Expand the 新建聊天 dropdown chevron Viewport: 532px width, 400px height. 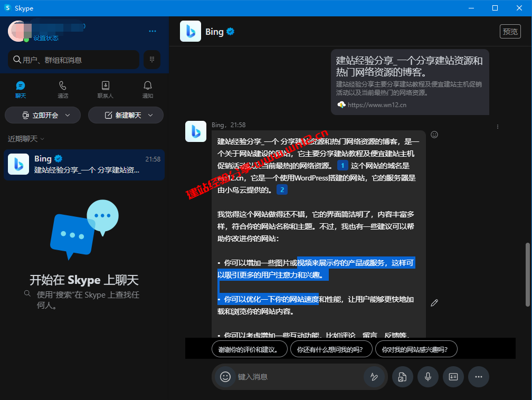[150, 115]
